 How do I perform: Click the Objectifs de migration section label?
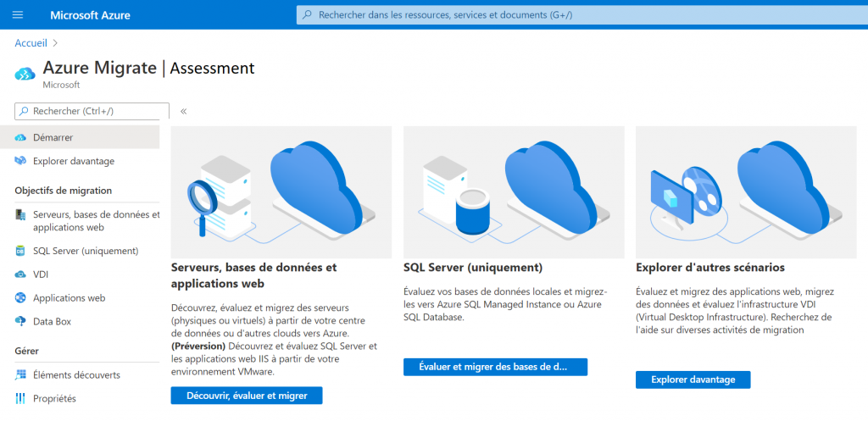click(63, 191)
